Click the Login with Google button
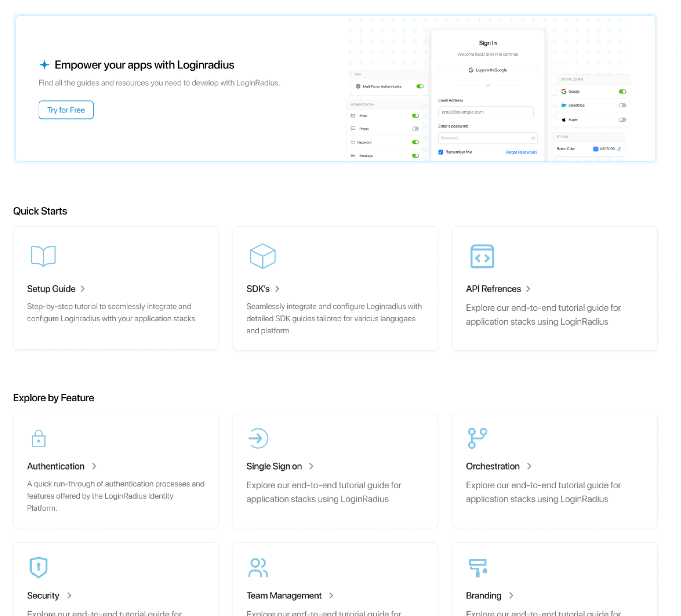 pos(488,70)
